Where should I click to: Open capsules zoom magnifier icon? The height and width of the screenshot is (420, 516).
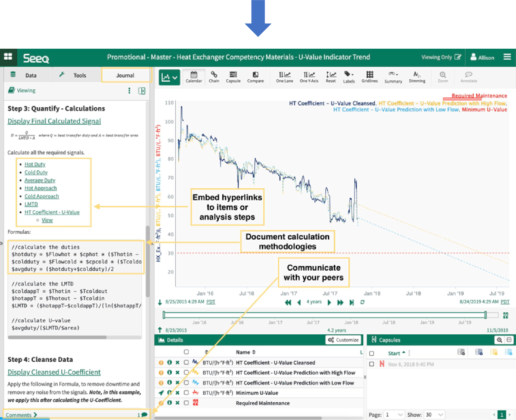click(x=499, y=340)
